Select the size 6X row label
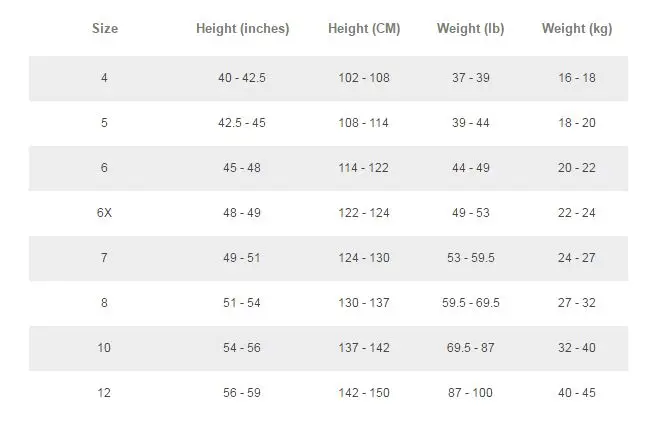The image size is (656, 443). point(104,213)
